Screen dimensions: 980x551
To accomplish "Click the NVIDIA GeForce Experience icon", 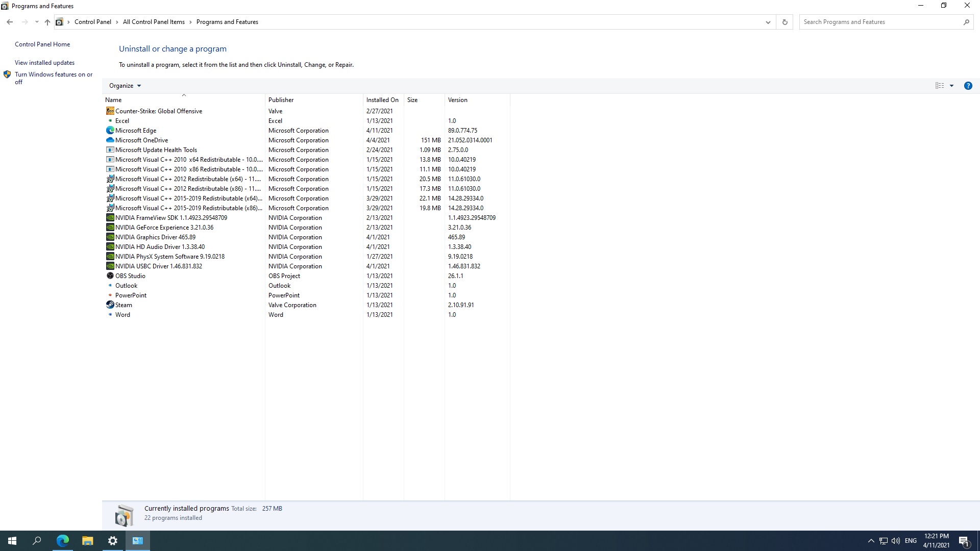I will click(x=110, y=227).
